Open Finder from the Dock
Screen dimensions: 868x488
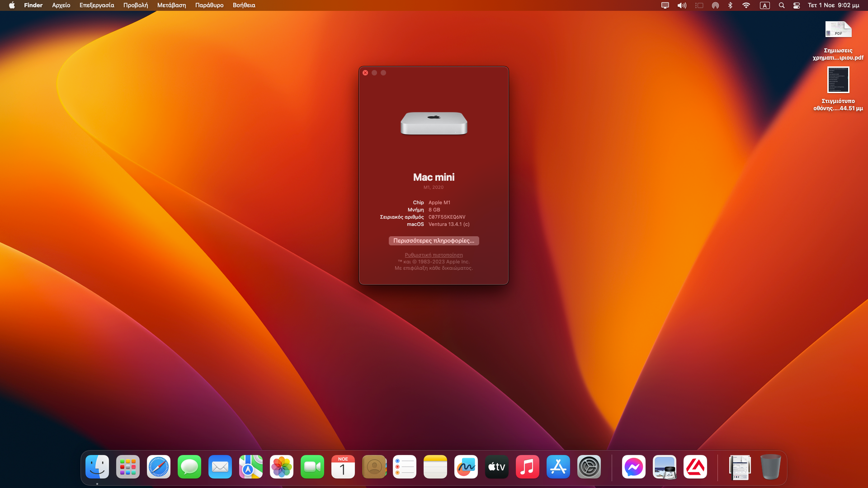click(97, 467)
